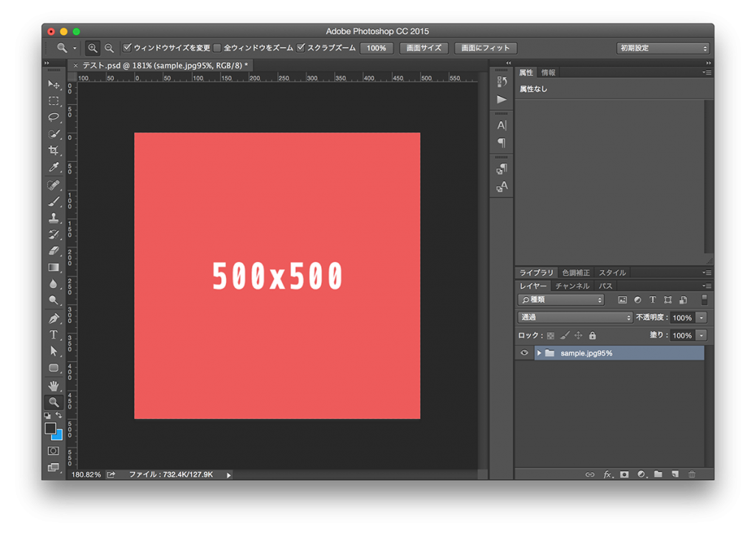The height and width of the screenshot is (537, 756).
Task: Click the 画面にフィット button
Action: point(485,48)
